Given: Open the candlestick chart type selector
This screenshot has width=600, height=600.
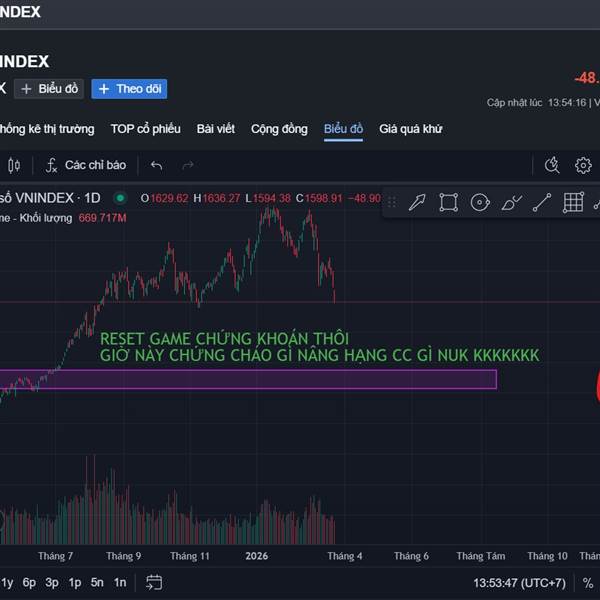Looking at the screenshot, I should point(14,165).
